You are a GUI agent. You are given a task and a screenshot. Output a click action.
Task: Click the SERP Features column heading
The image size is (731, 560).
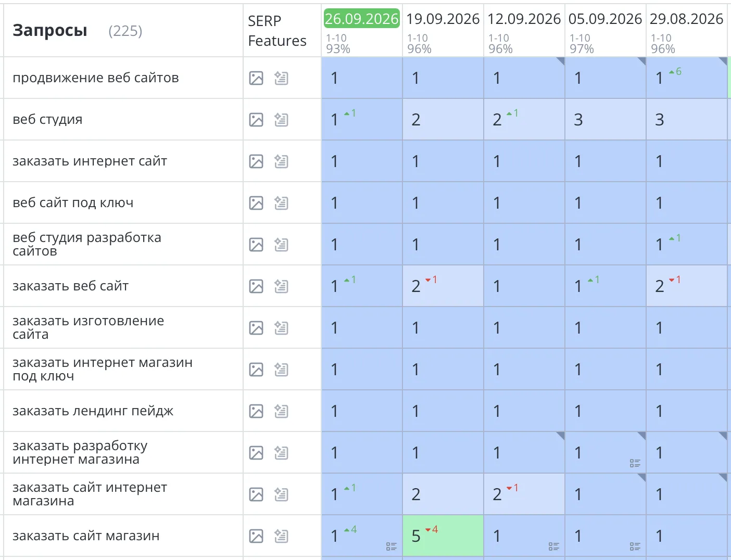(x=277, y=31)
